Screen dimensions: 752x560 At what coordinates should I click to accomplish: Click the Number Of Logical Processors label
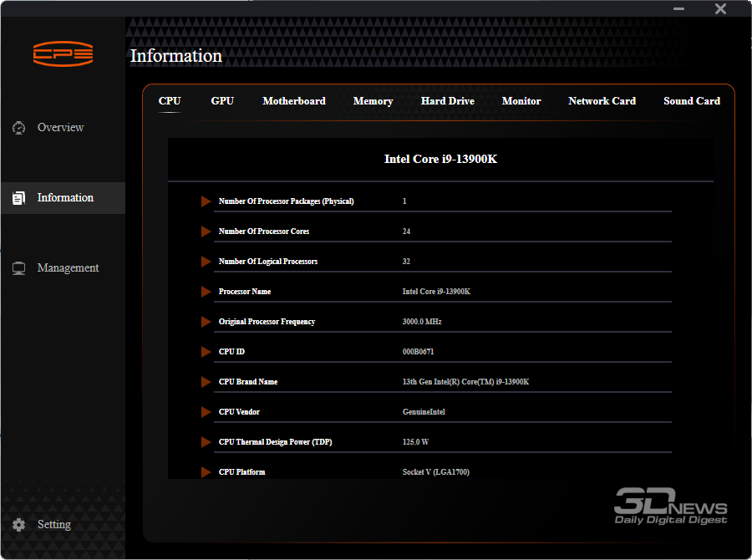[268, 262]
